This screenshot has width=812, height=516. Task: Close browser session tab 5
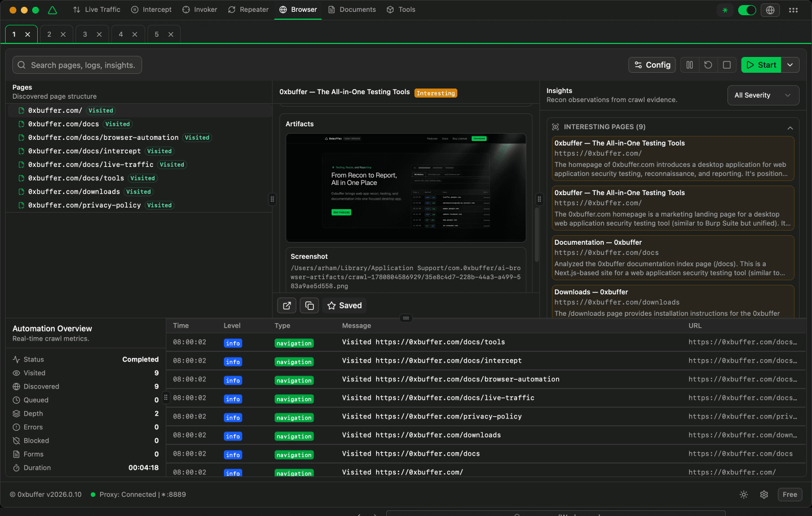coord(171,34)
